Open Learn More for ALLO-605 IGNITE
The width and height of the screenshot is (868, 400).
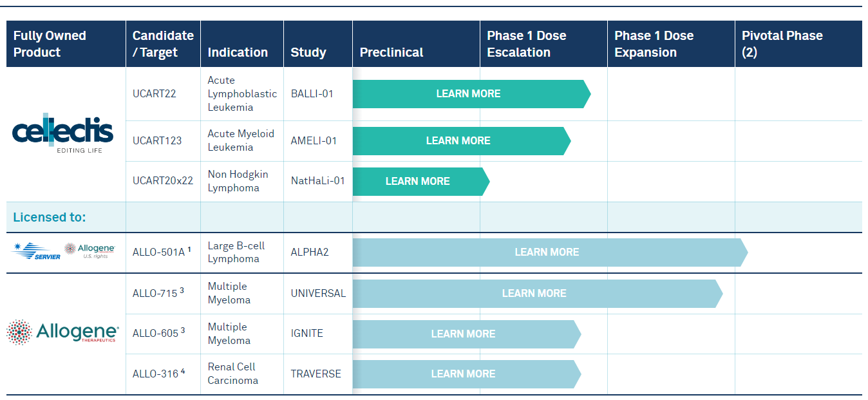point(463,334)
